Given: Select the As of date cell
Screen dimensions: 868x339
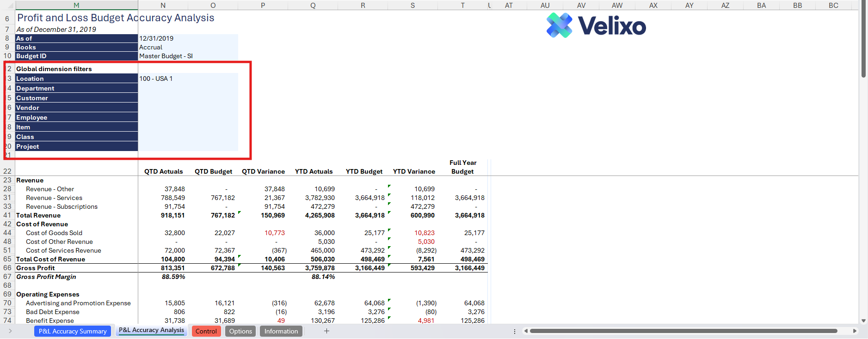Looking at the screenshot, I should (x=188, y=38).
